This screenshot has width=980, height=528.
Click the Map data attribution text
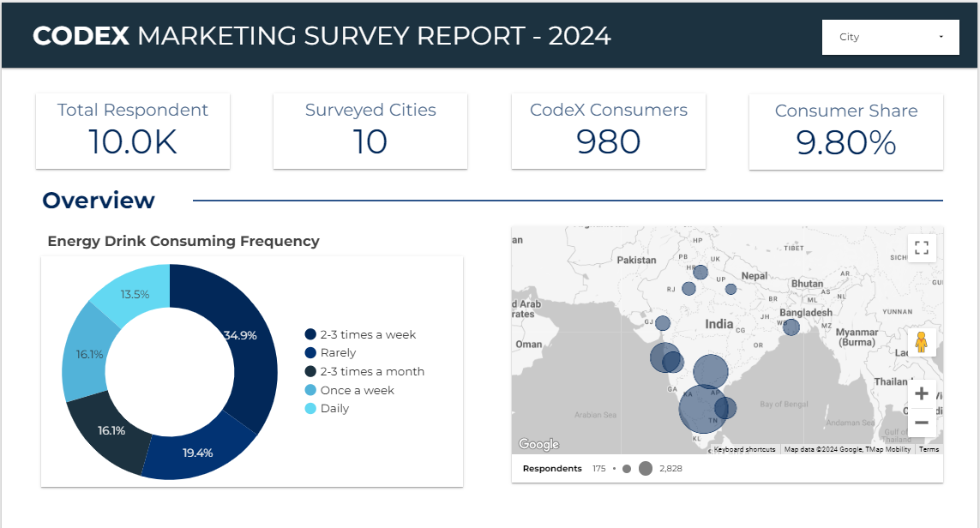847,449
